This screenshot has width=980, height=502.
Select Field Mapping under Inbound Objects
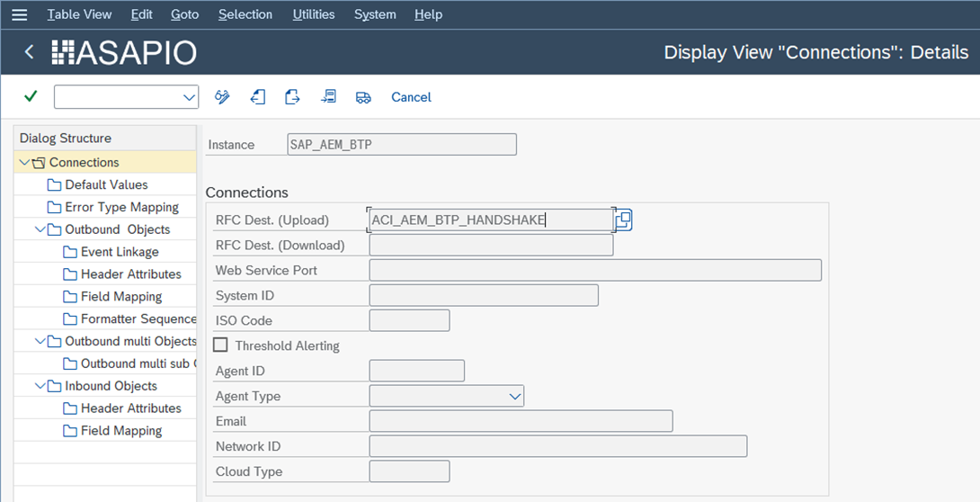coord(121,431)
